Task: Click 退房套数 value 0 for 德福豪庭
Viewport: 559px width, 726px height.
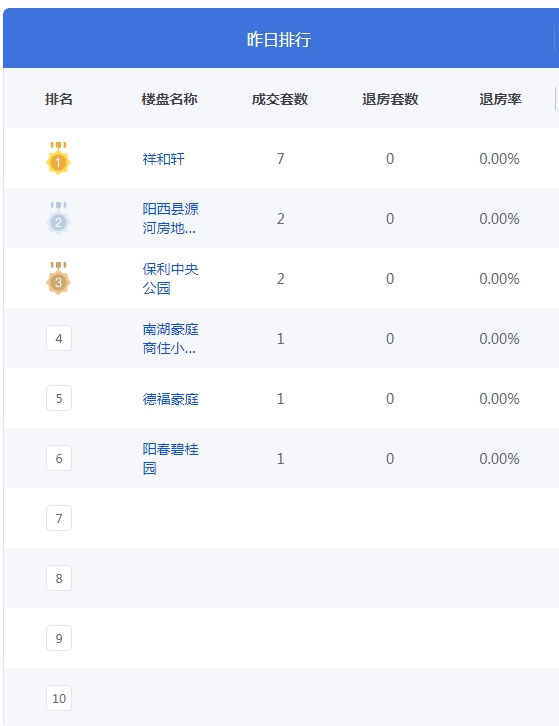Action: (x=390, y=399)
